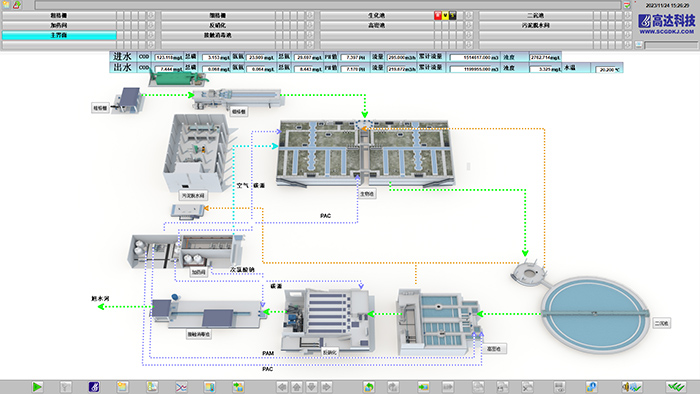Screen dimensions: 700x394
Task: Click the 二沉池 label next to clarifier
Action: [x=661, y=323]
